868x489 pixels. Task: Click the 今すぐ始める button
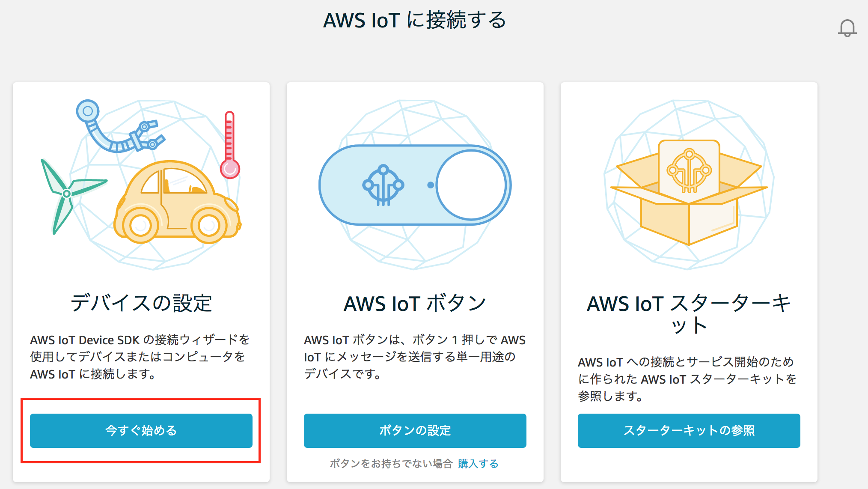(141, 431)
